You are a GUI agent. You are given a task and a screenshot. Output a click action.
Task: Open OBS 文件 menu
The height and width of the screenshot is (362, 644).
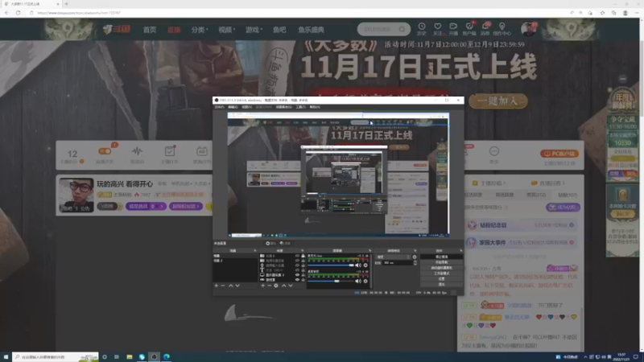point(219,107)
